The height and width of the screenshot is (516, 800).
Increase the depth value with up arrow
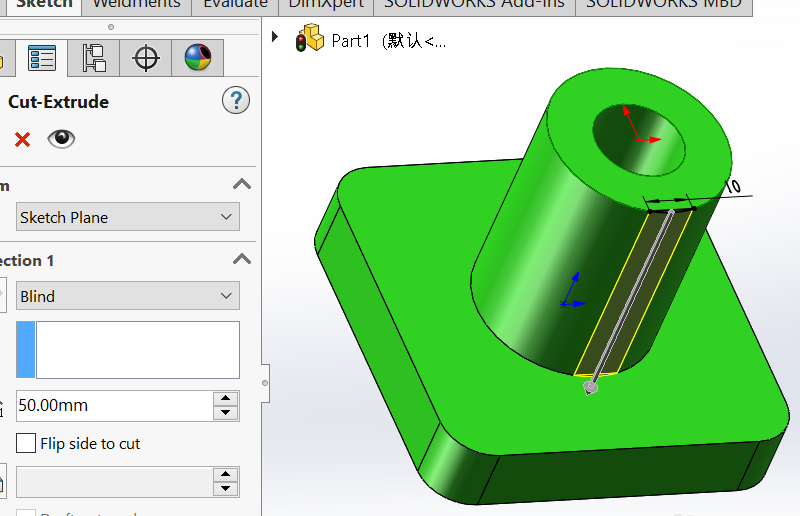click(x=226, y=398)
